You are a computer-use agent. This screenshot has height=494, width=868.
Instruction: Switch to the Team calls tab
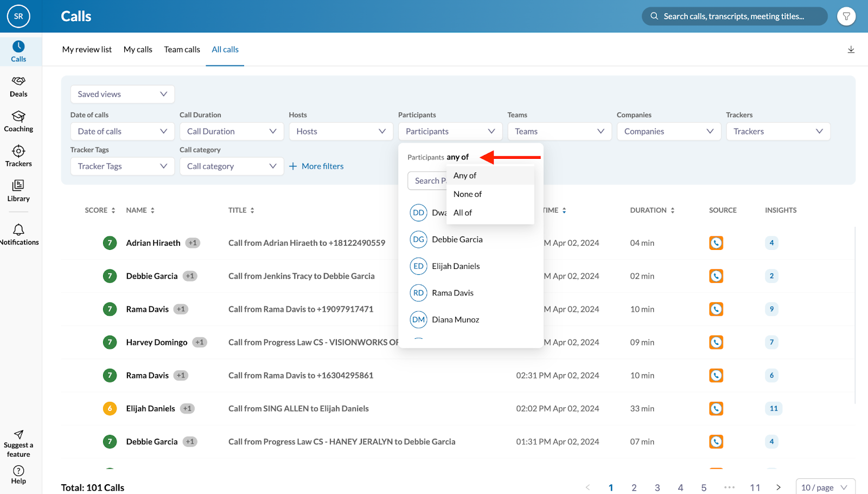pyautogui.click(x=182, y=49)
